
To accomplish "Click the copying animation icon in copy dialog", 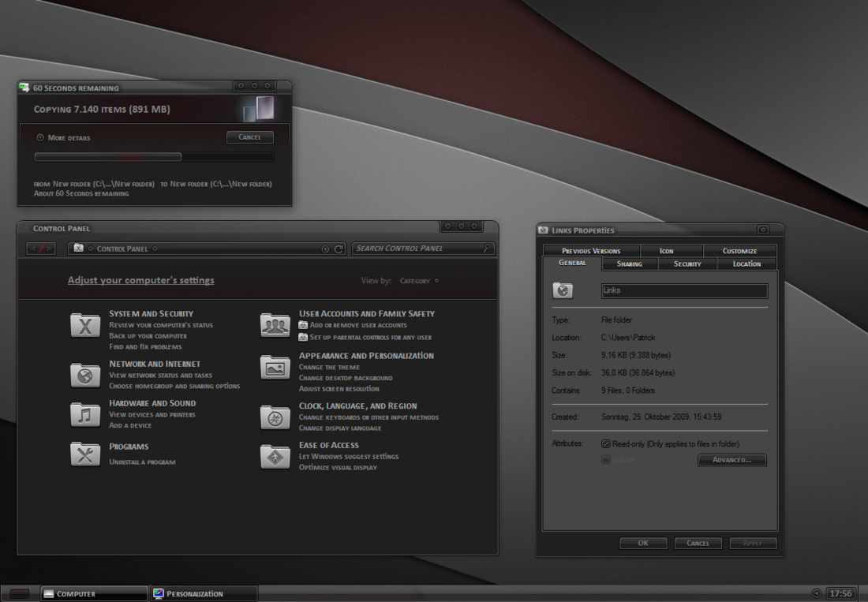I will (259, 108).
